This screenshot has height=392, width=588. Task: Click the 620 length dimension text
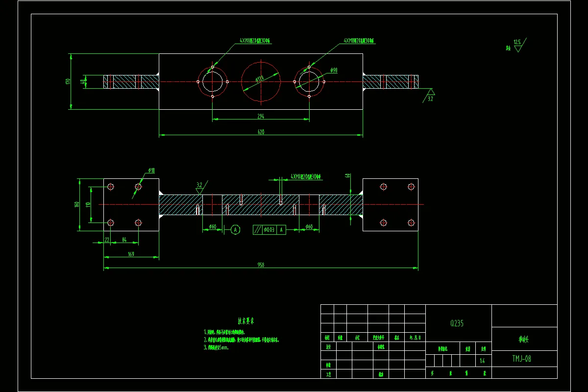(x=261, y=132)
